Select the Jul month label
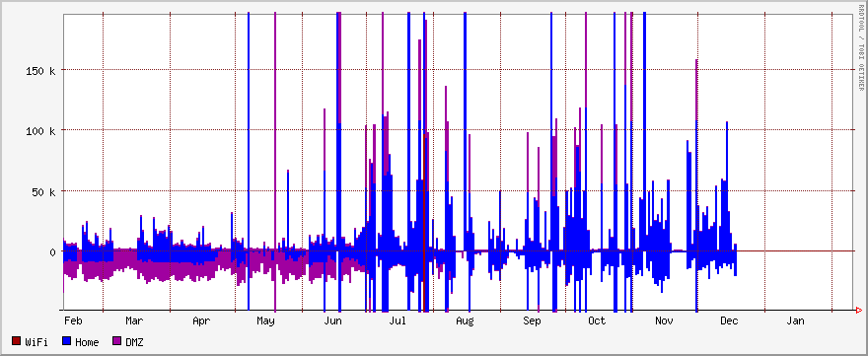Image resolution: width=868 pixels, height=356 pixels. point(398,320)
